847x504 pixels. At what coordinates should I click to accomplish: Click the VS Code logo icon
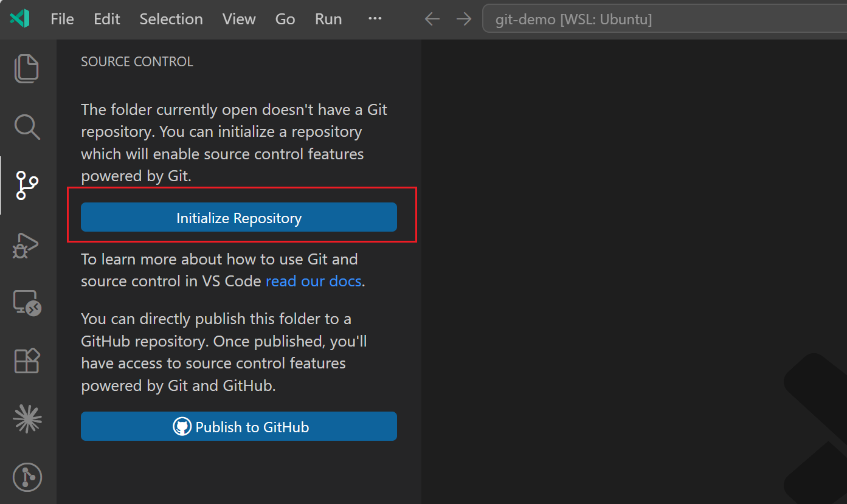tap(19, 19)
